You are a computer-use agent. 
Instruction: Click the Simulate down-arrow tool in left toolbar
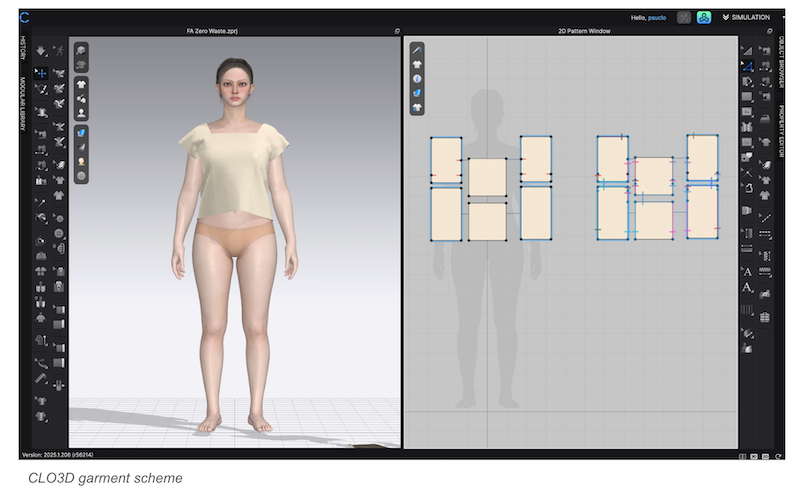pos(41,50)
